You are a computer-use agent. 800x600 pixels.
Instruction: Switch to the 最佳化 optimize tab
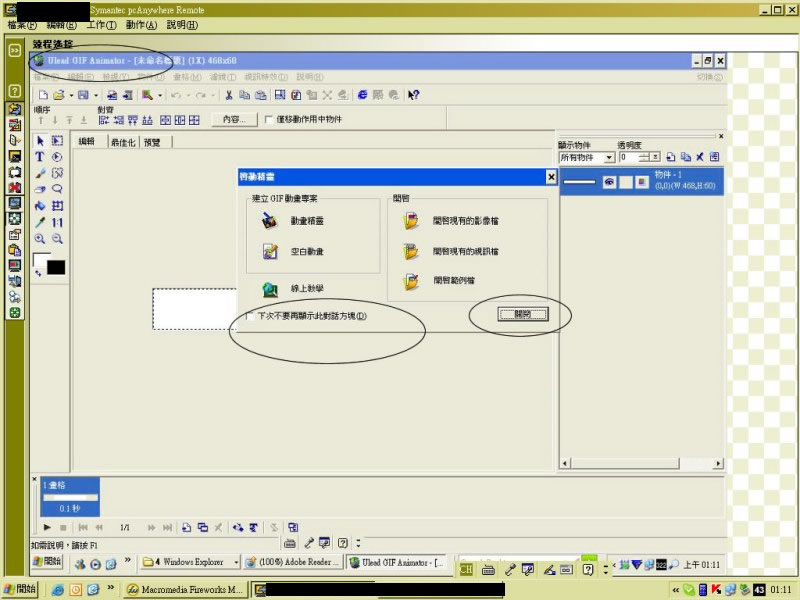click(x=123, y=142)
